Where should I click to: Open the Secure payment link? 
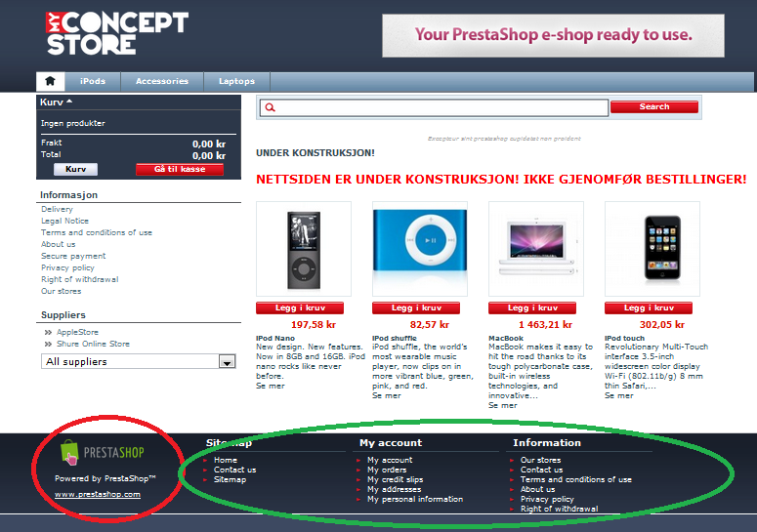tap(73, 256)
